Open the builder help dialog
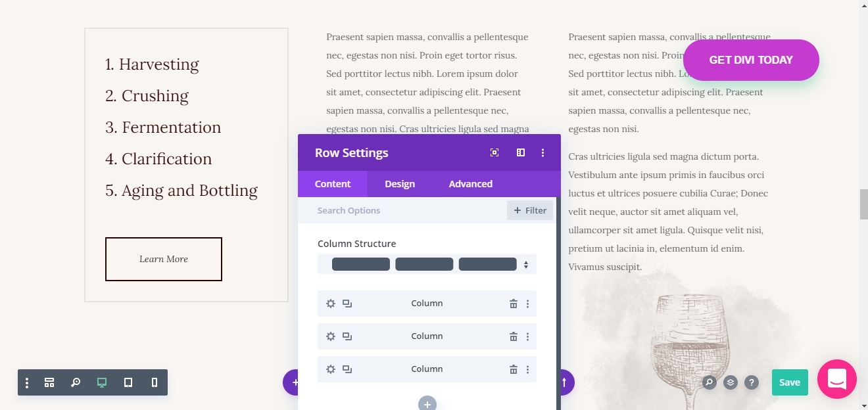Viewport: 868px width, 410px height. coord(752,382)
